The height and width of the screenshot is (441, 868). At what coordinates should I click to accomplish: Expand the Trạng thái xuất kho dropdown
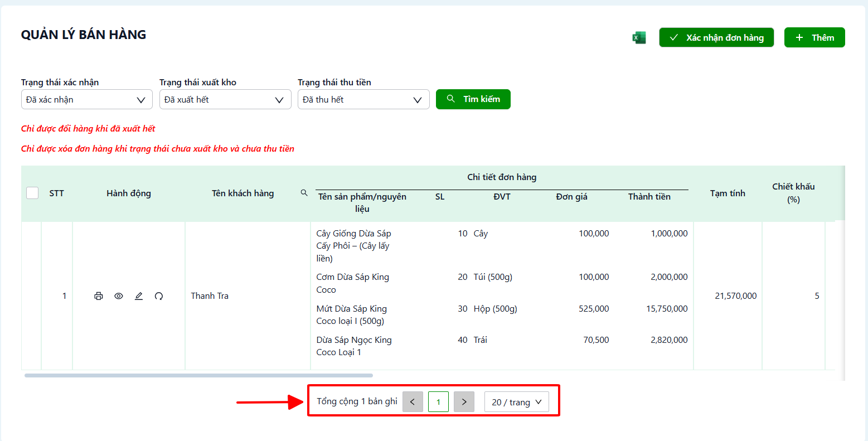225,99
